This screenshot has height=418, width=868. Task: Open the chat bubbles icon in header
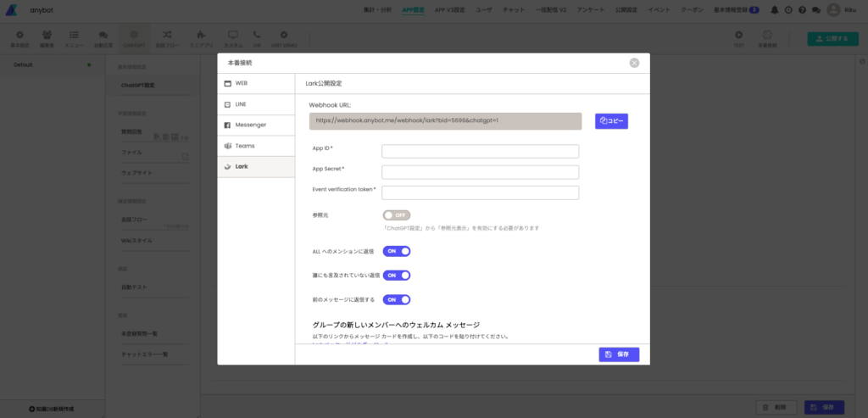815,10
